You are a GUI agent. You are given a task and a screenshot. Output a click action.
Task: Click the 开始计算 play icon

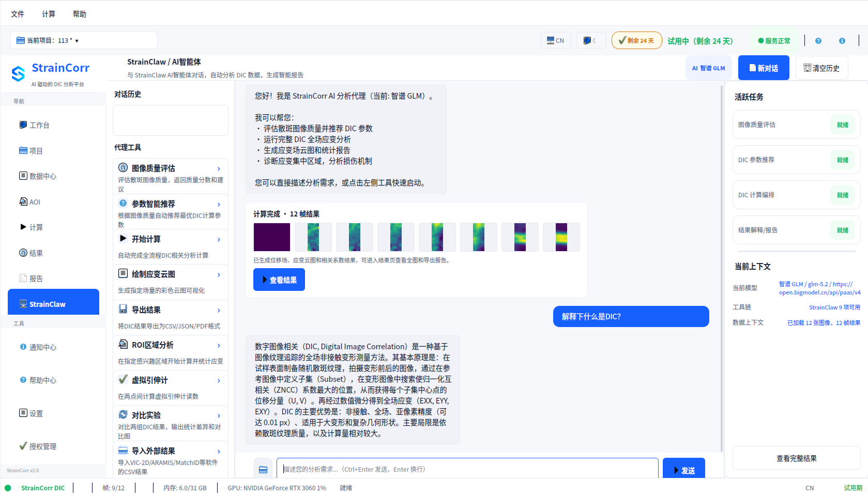[x=123, y=238]
